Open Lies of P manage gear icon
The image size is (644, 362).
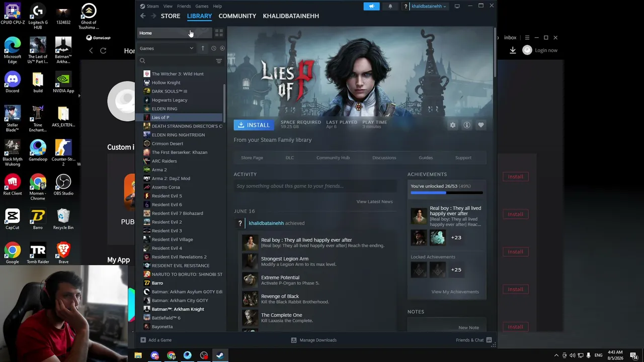click(453, 125)
